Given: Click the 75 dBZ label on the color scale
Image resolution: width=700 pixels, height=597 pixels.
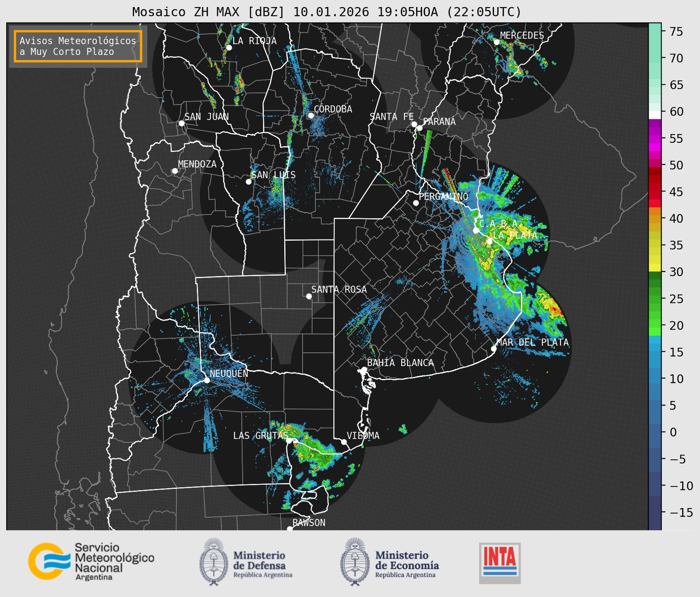Looking at the screenshot, I should 676,32.
